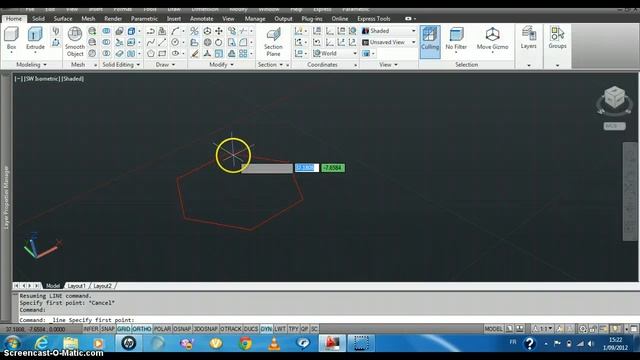Click the Layer Properties Manager side palette
640x360 pixels.
[x=6, y=198]
